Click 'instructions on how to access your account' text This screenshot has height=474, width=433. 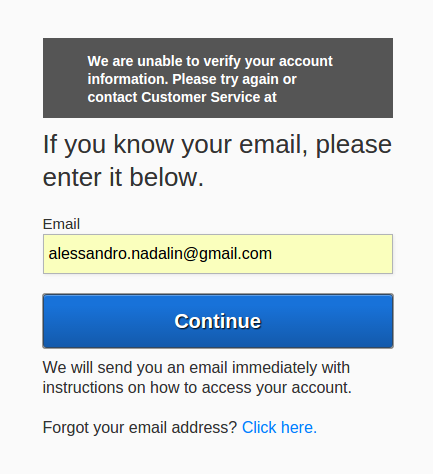click(x=197, y=388)
